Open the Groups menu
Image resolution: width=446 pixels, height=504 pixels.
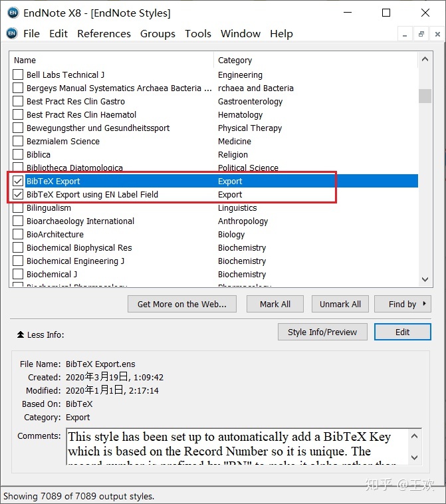click(158, 33)
